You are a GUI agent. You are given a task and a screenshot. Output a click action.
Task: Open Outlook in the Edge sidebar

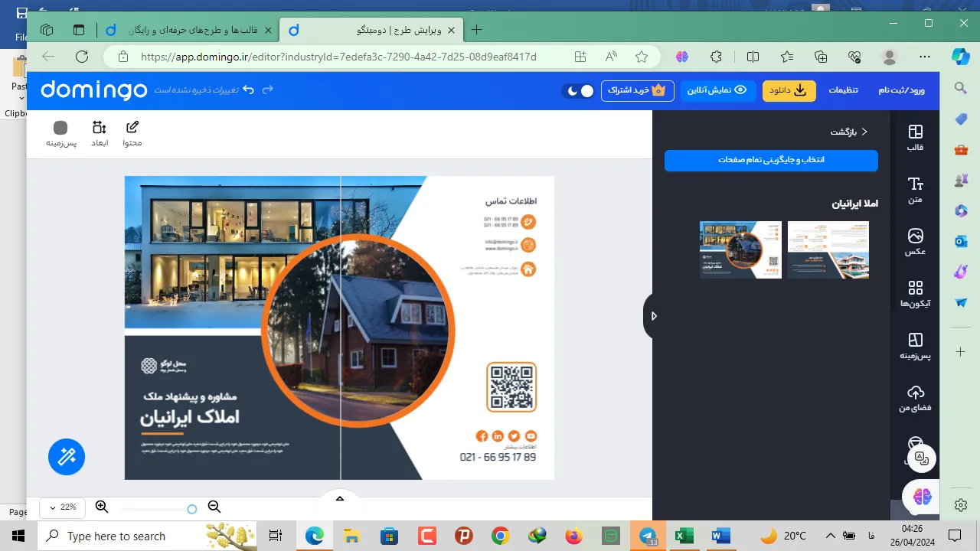[x=961, y=241]
